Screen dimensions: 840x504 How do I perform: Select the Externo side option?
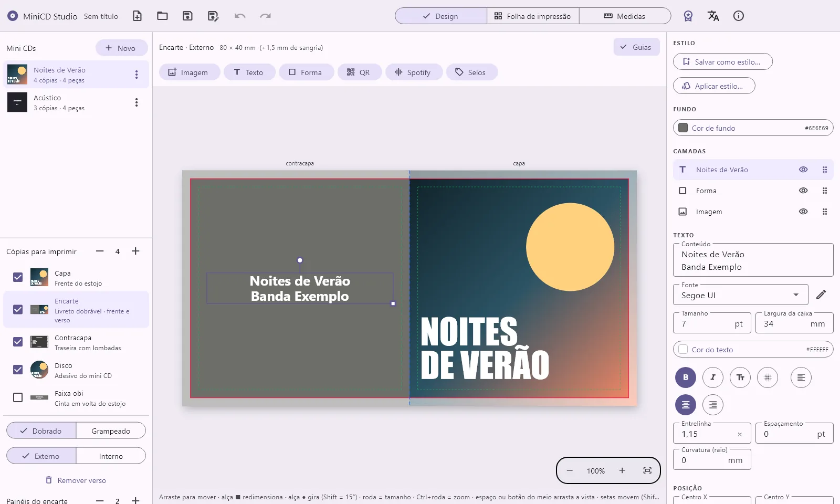41,456
